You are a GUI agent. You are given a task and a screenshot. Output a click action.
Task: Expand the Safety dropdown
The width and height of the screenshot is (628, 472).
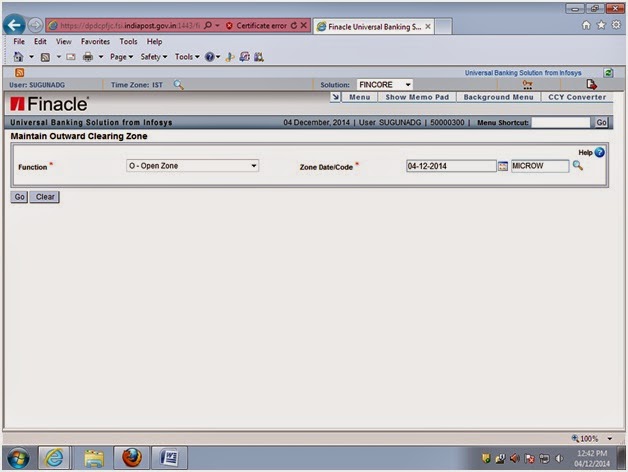point(154,57)
